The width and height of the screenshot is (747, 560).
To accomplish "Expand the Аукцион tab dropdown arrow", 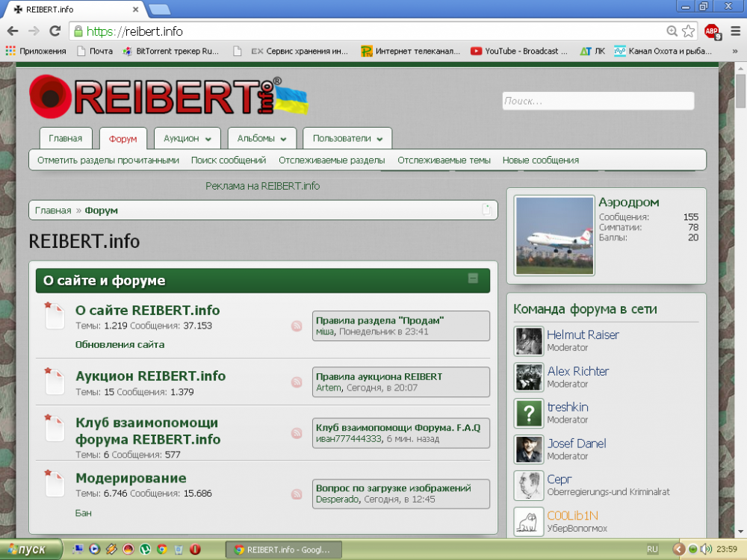I will click(x=208, y=139).
